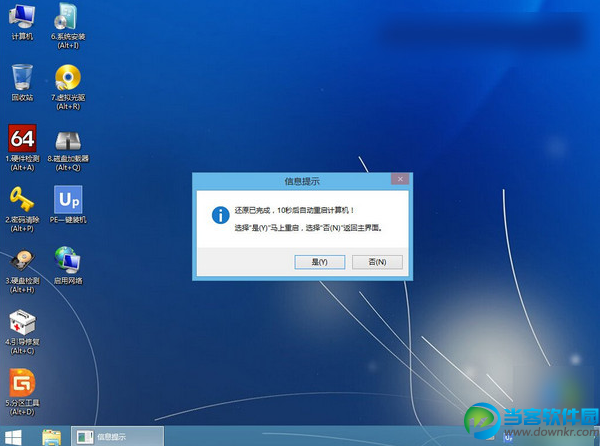
Task: Click 是(Y) to restart now
Action: pos(320,262)
